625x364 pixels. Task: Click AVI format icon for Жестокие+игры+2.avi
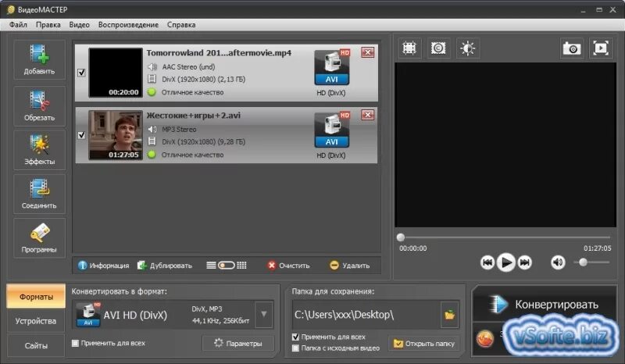(x=331, y=130)
